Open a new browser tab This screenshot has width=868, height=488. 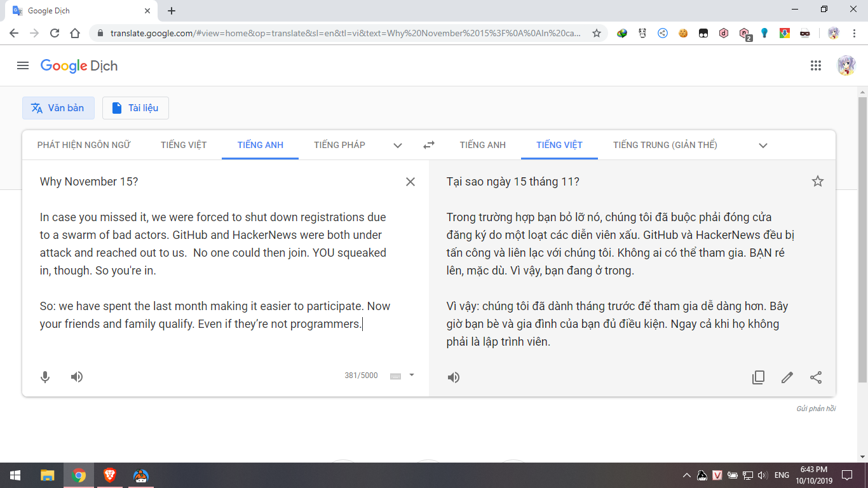tap(172, 11)
